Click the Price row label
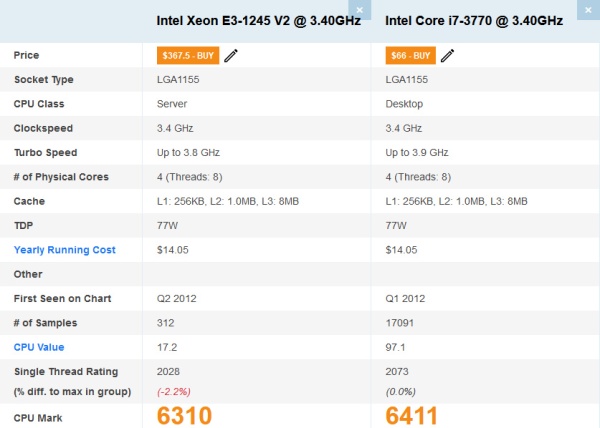 26,55
